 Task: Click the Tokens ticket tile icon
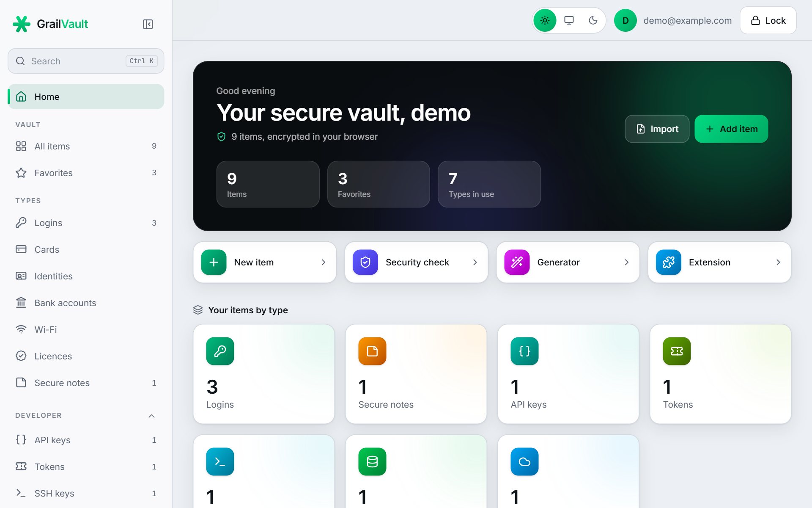677,351
